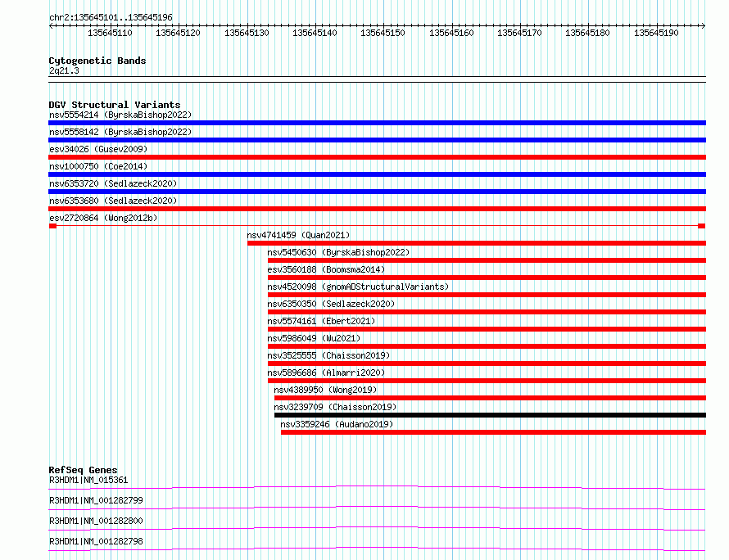Viewport: 729px width, 560px height.
Task: Click ruler position 135645110
Action: [111, 33]
